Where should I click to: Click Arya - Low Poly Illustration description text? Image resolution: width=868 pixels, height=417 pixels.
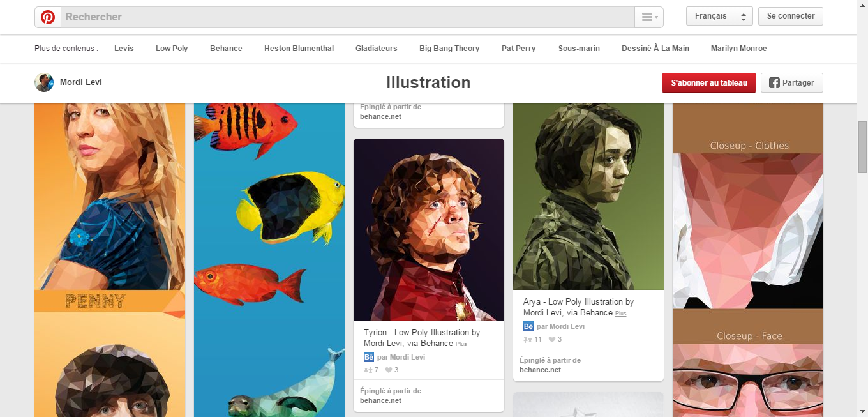coord(579,307)
